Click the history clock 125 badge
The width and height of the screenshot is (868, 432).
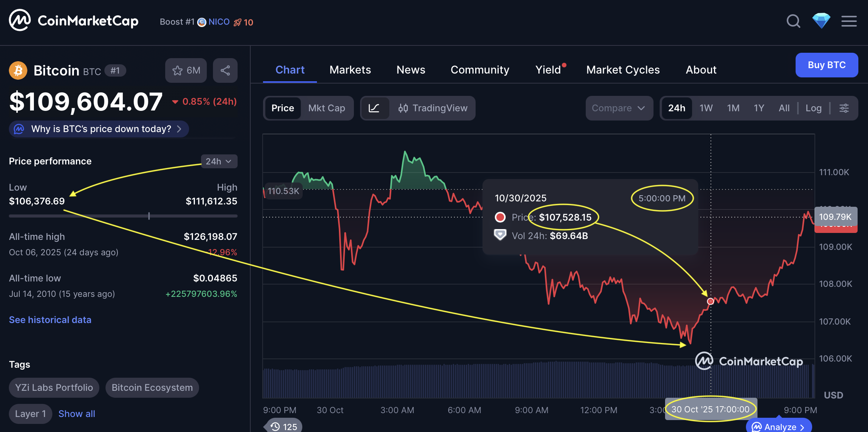(x=284, y=426)
